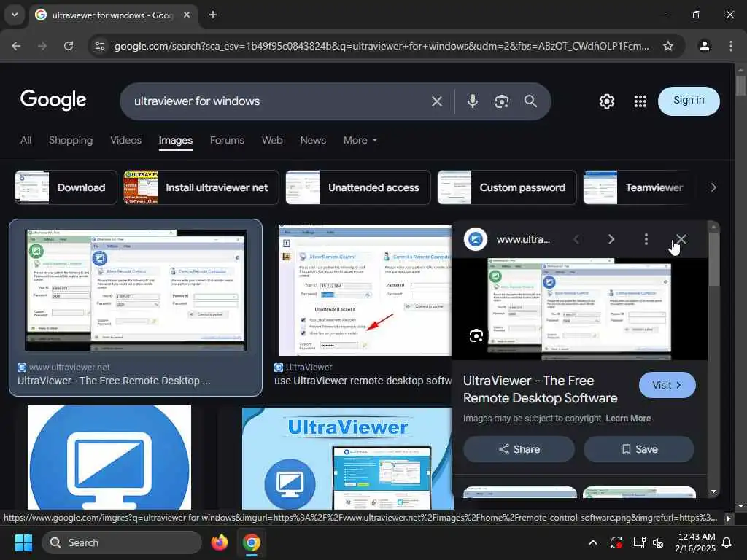
Task: Show previous image in preview panel
Action: pos(576,239)
